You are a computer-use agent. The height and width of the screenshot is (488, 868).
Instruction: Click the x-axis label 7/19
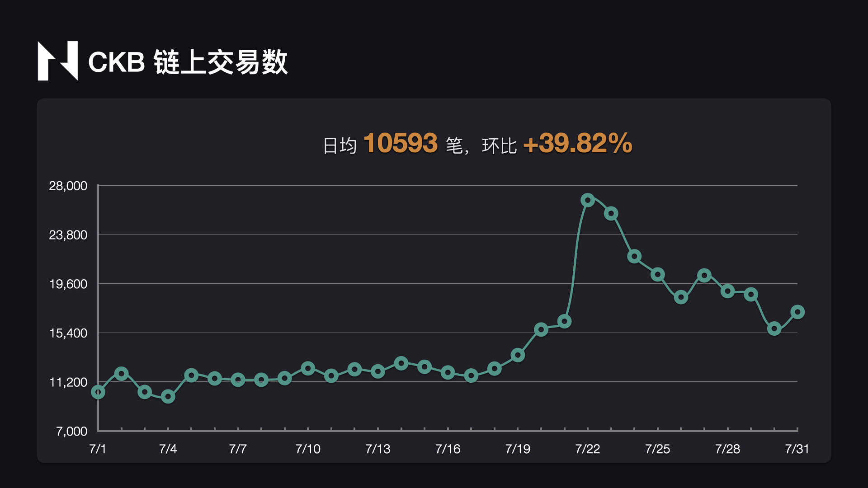[518, 449]
